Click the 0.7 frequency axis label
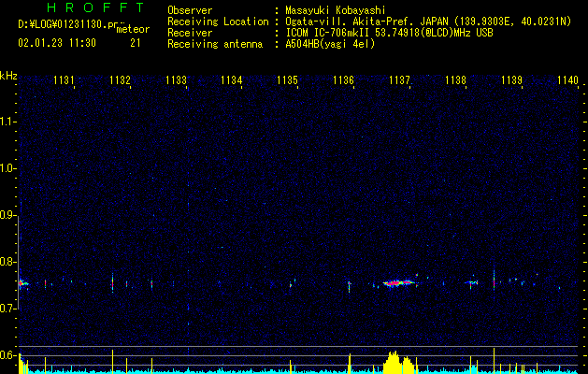 8,309
